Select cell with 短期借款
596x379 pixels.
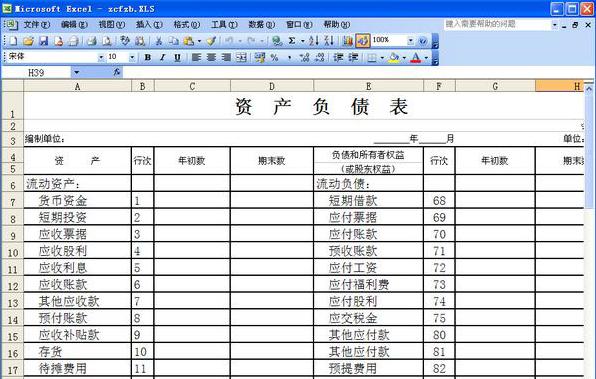click(x=368, y=200)
